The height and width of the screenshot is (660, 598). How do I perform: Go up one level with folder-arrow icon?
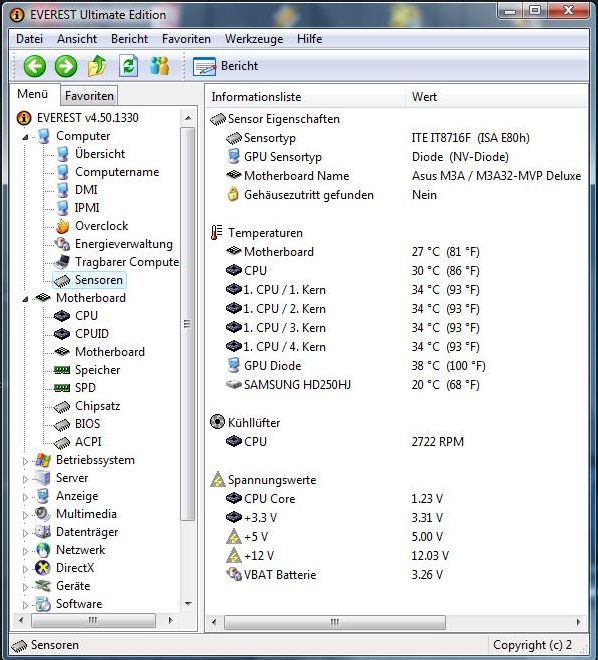click(97, 66)
